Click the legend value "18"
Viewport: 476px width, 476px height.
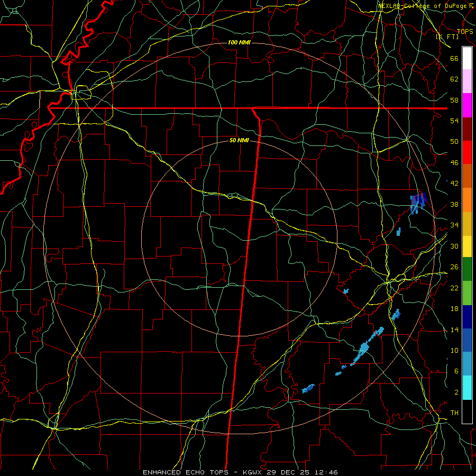click(x=454, y=309)
